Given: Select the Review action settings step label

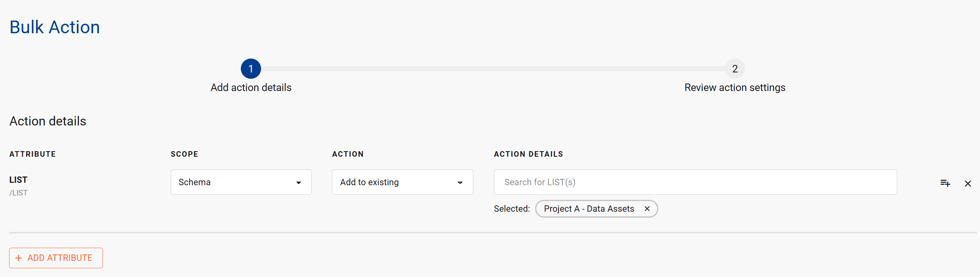Looking at the screenshot, I should coord(735,87).
